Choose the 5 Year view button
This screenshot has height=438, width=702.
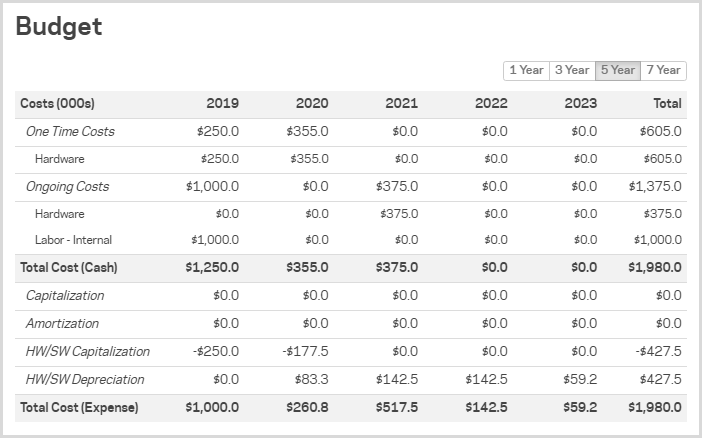[617, 70]
